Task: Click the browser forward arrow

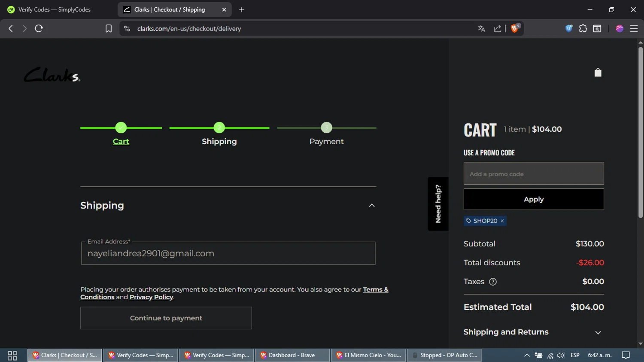Action: click(x=24, y=28)
